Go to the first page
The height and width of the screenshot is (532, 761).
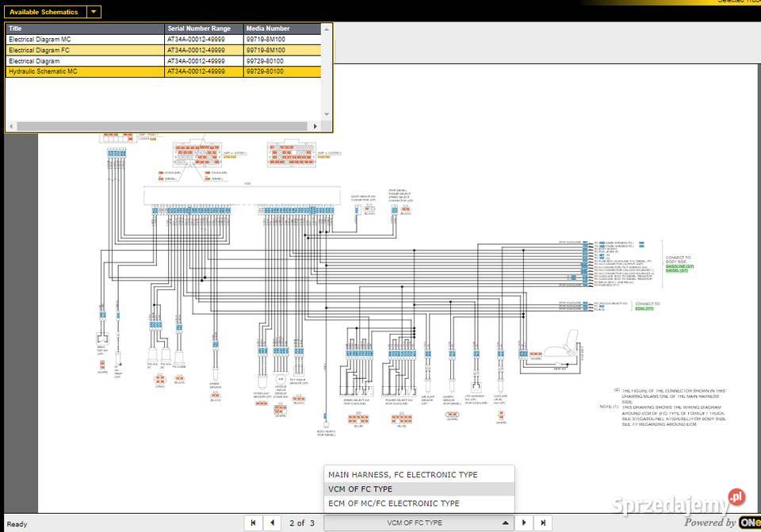[x=253, y=522]
